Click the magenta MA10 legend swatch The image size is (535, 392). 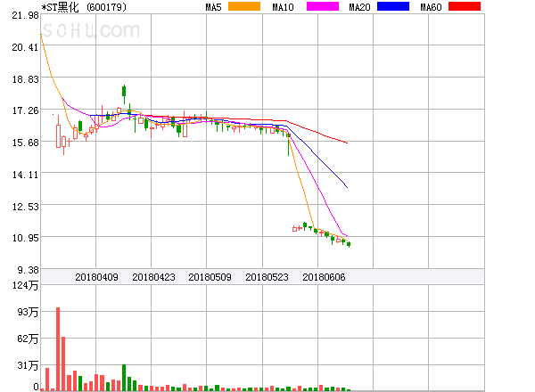click(x=323, y=6)
